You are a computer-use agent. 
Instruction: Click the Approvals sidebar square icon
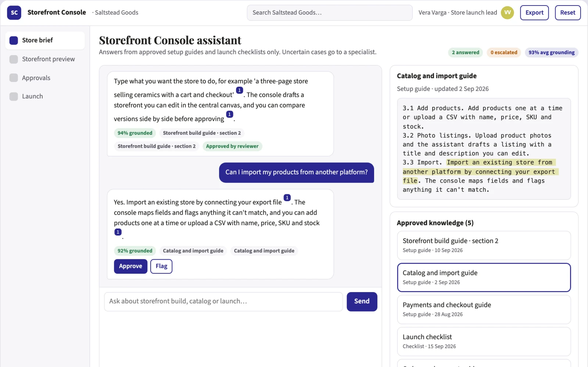tap(14, 78)
